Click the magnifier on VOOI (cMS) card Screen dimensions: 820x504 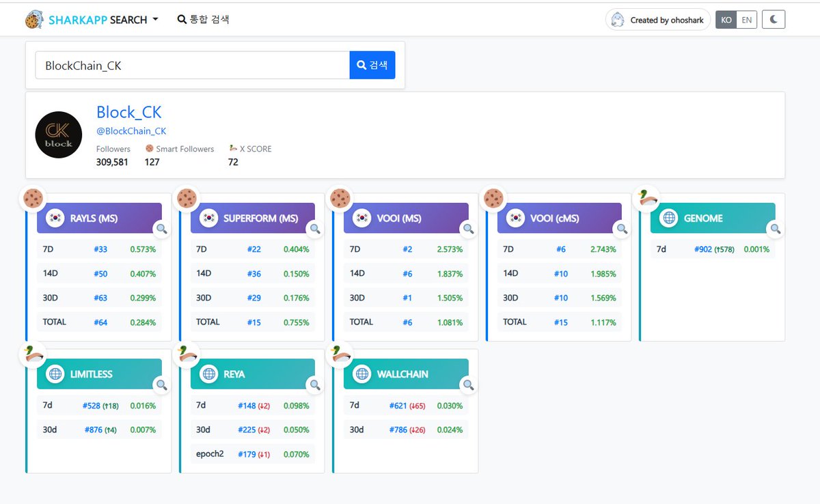[x=622, y=229]
